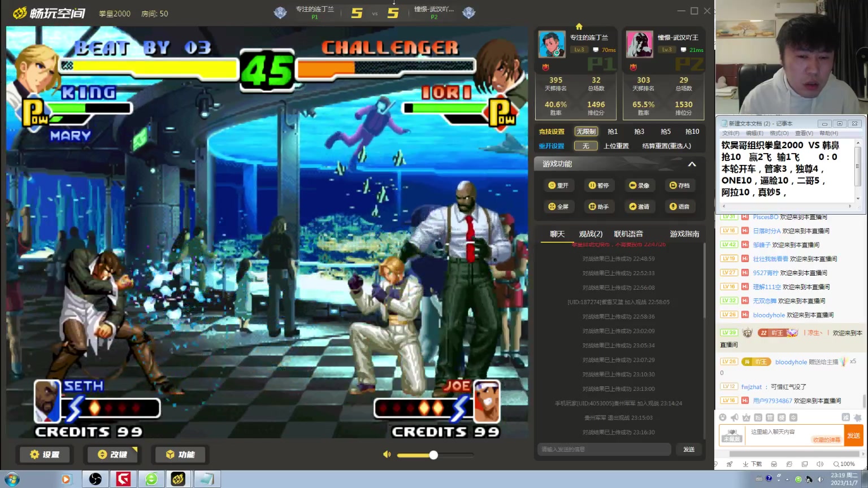Viewport: 868px width, 488px height.
Task: Open Notepad 编辑(E) menu
Action: click(754, 133)
